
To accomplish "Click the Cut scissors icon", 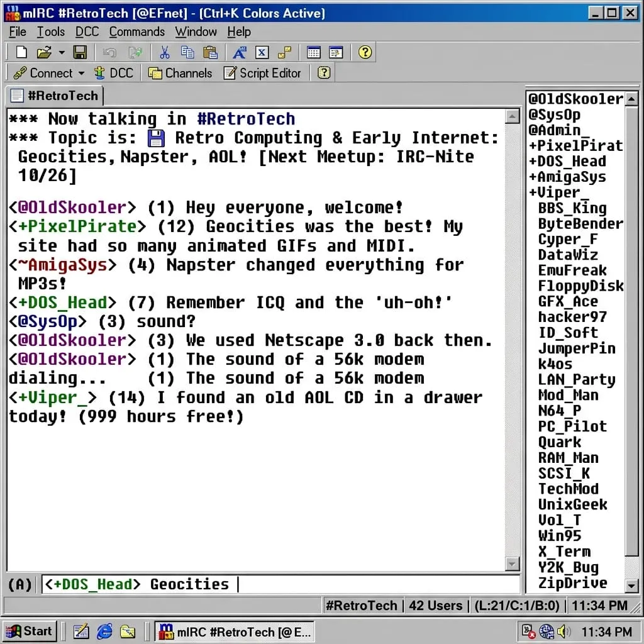I will coord(165,52).
